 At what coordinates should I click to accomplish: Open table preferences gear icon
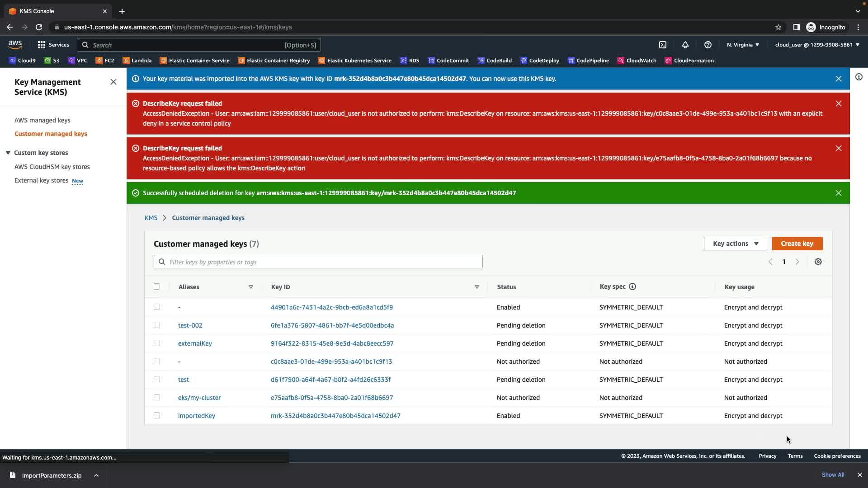tap(818, 262)
